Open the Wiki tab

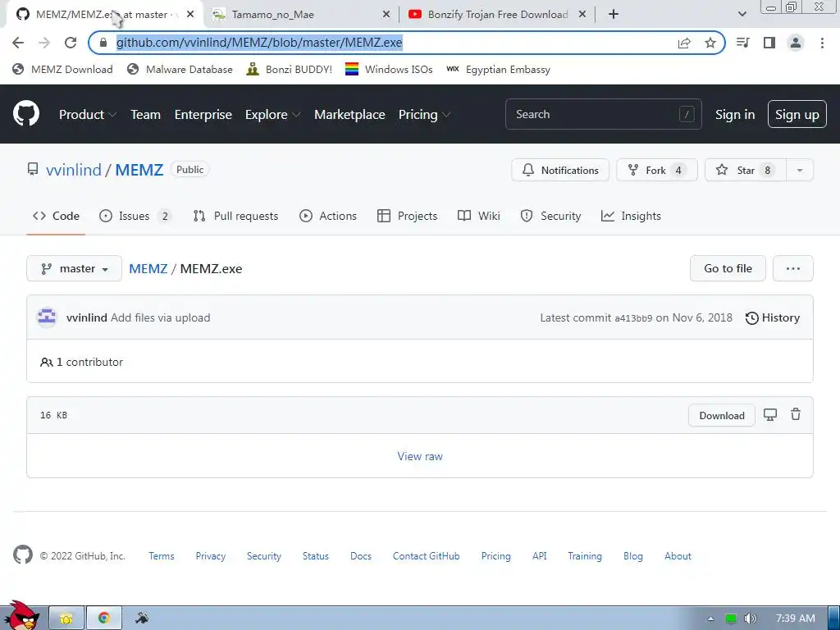tap(479, 216)
